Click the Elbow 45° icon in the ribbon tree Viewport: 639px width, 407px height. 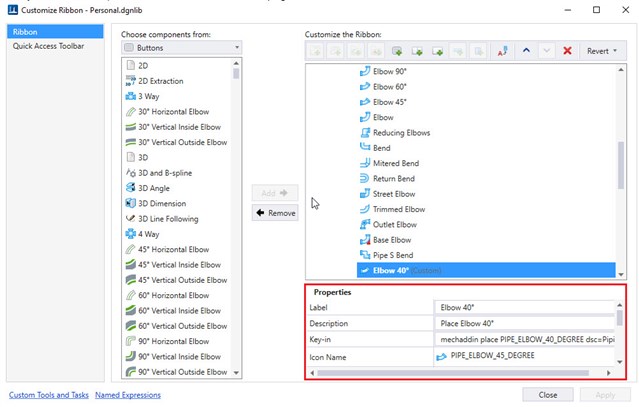pos(365,102)
